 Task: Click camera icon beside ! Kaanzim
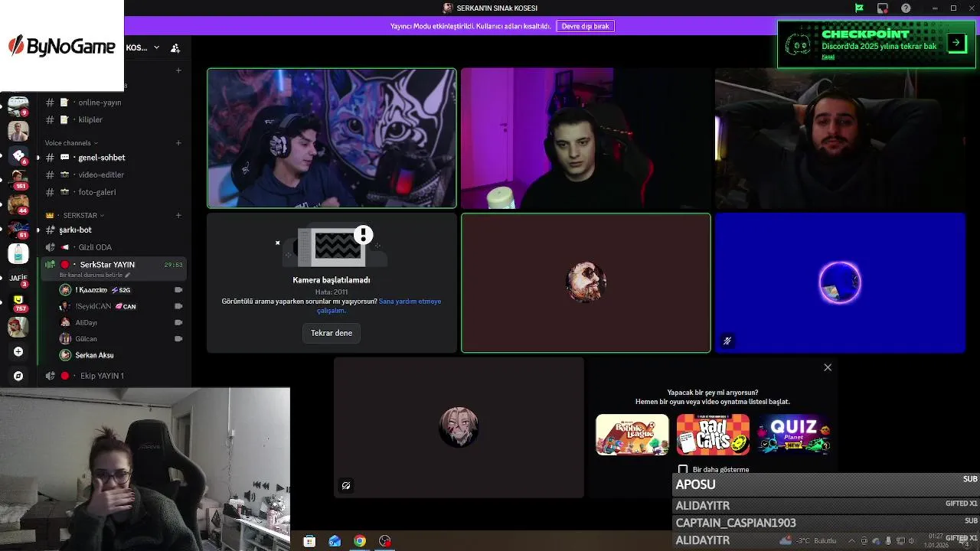178,290
